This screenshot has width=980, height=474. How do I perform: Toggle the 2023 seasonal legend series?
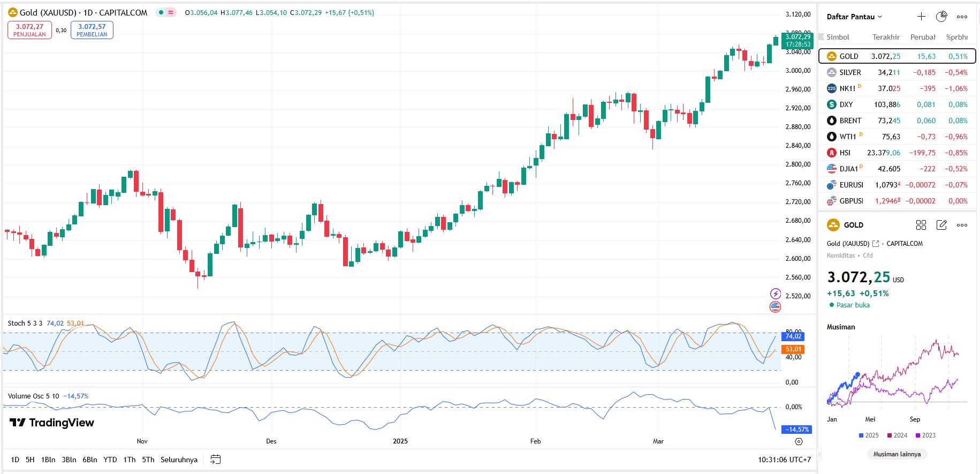925,435
